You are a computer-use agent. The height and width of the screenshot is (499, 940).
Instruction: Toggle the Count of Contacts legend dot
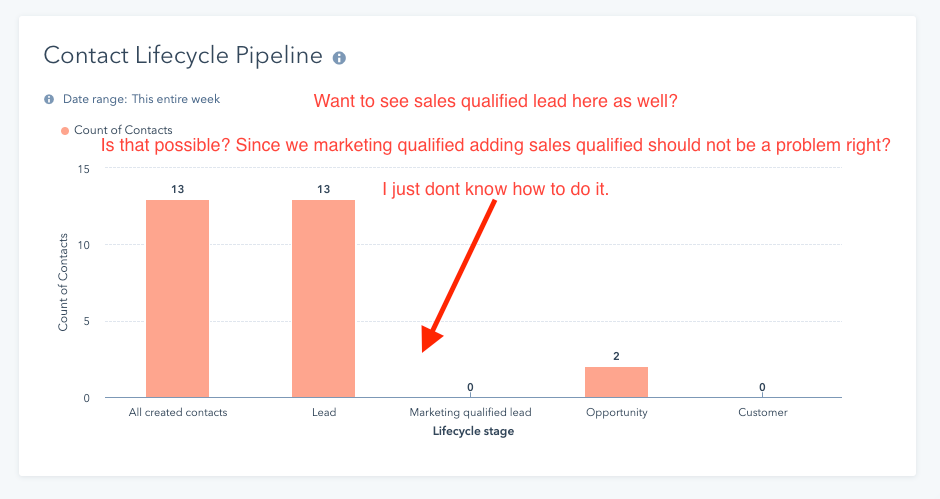click(x=65, y=131)
